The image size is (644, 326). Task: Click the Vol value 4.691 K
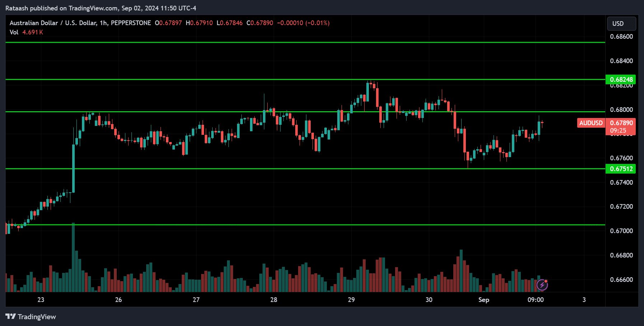point(33,32)
